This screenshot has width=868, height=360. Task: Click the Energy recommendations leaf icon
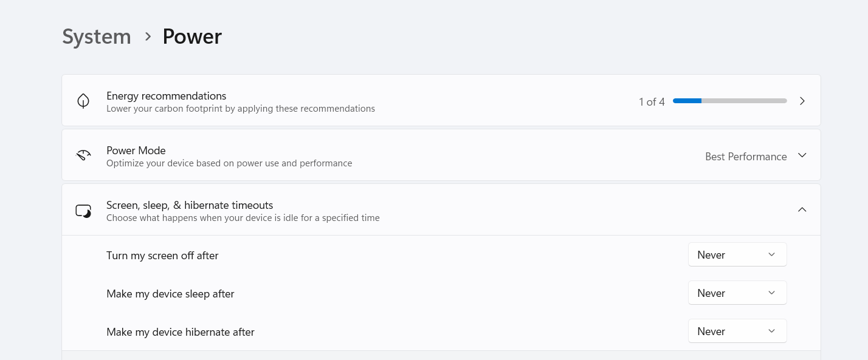click(x=83, y=101)
